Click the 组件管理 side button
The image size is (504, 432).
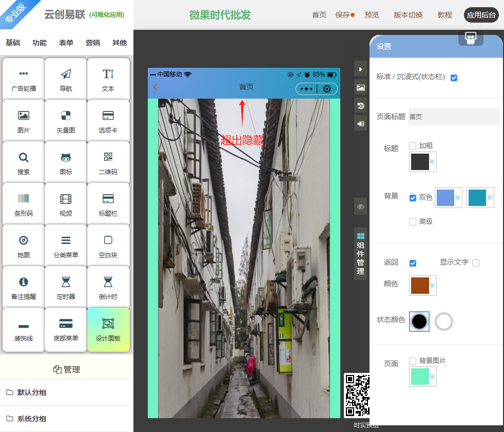(360, 254)
